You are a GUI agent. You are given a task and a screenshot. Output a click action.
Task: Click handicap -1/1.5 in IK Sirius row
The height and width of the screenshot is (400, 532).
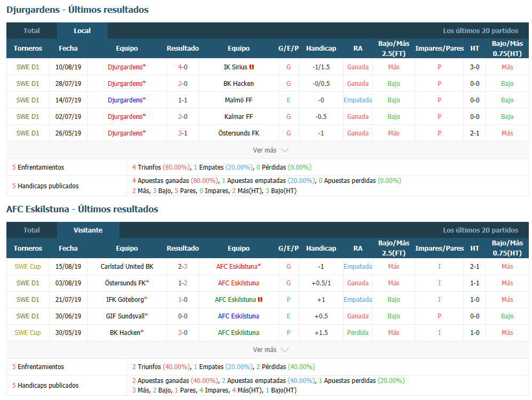tap(321, 67)
